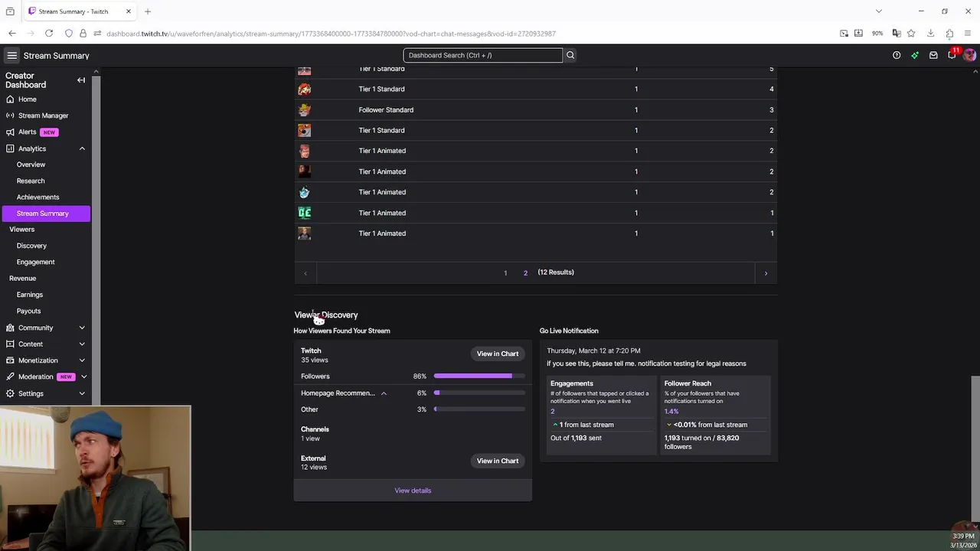Open the browser downloads icon

[x=930, y=34]
